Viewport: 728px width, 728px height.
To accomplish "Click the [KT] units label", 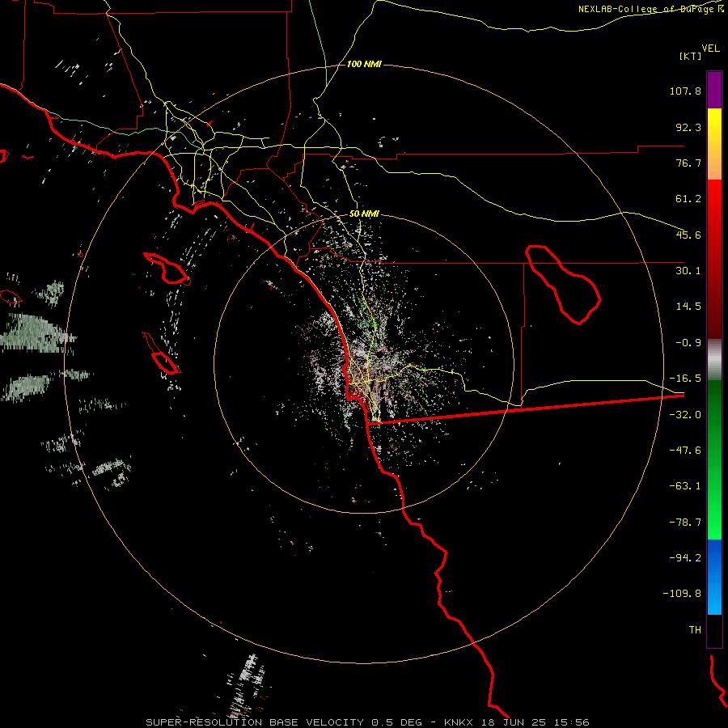I will point(691,56).
